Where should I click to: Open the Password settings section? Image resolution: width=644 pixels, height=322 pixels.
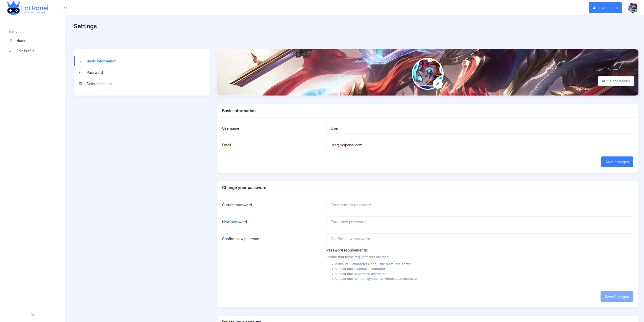point(94,73)
